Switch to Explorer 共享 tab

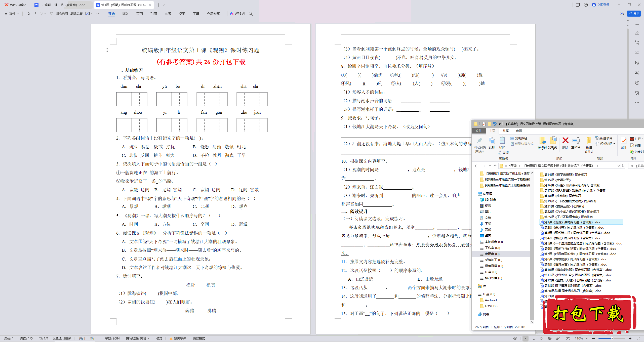[505, 131]
